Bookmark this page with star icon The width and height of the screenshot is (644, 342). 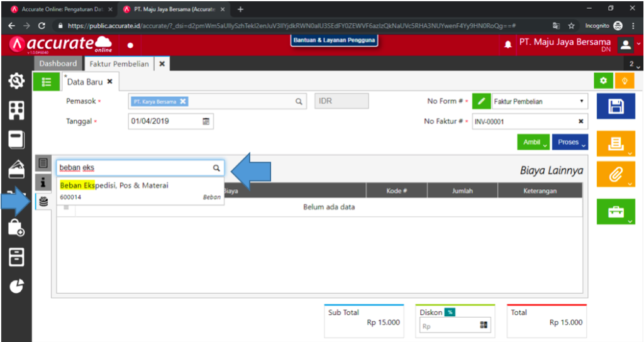[571, 25]
